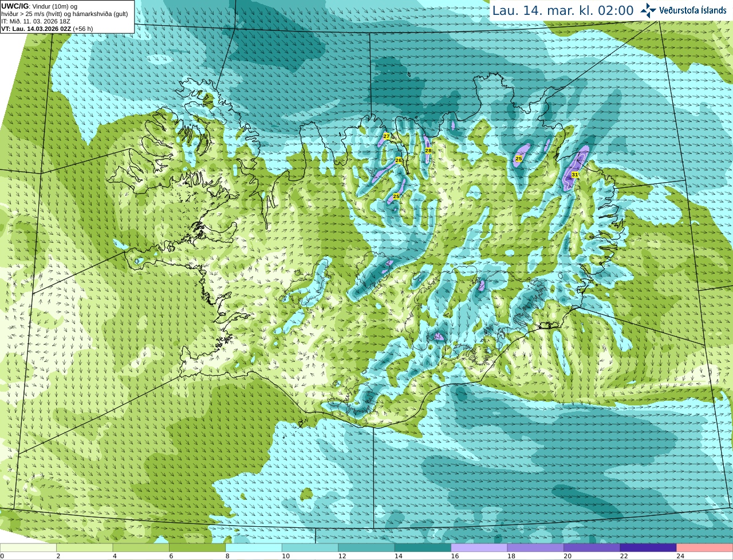Screen dimensions: 733x560
Task: Click the legend scale value 20
Action: click(568, 556)
